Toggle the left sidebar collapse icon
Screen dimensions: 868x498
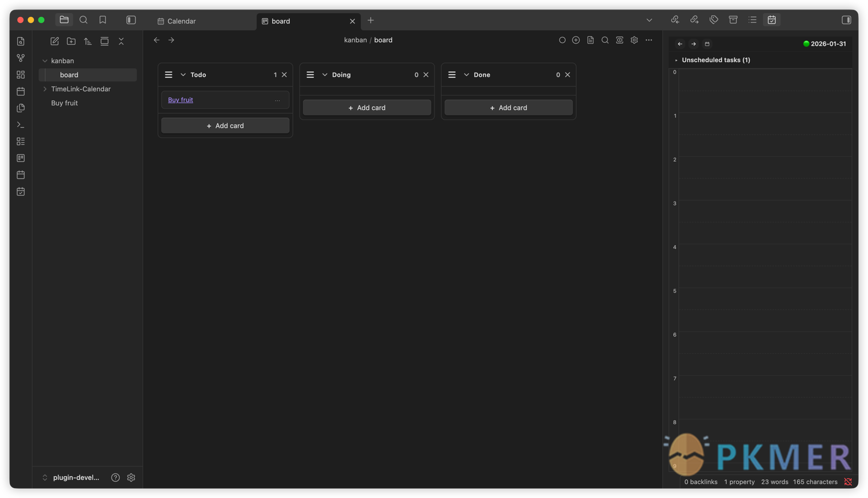(x=131, y=20)
